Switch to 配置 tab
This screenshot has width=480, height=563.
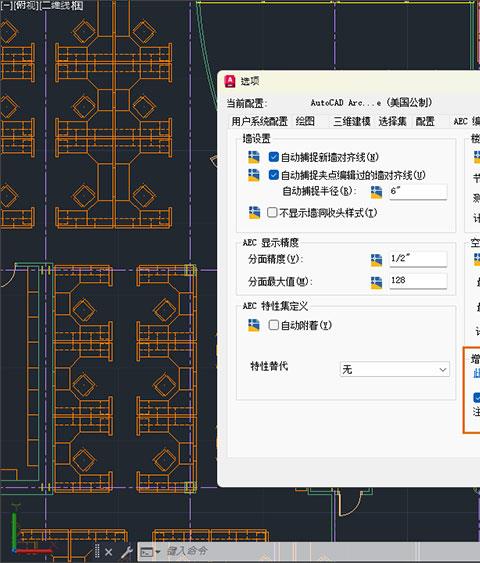(x=425, y=121)
